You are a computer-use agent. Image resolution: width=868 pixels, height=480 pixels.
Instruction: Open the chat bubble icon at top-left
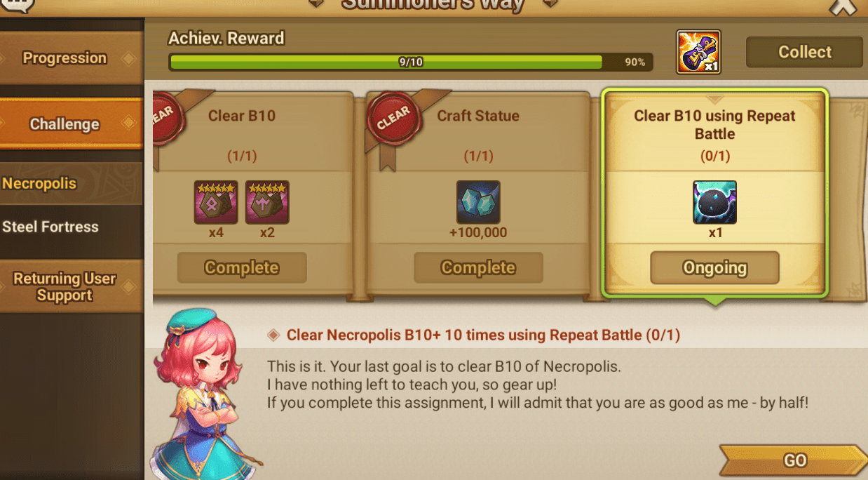coord(19,6)
